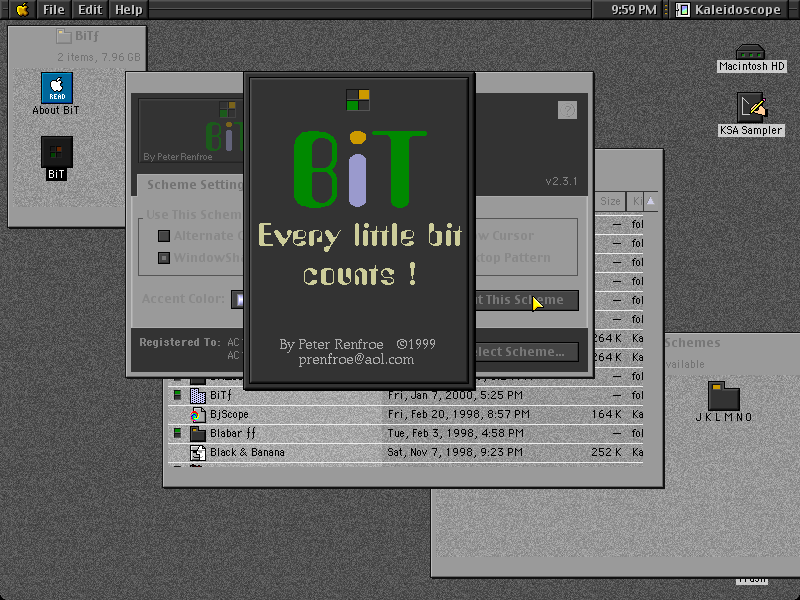The height and width of the screenshot is (600, 800).
Task: Select the BiTƒ folder icon in list
Action: pyautogui.click(x=197, y=395)
